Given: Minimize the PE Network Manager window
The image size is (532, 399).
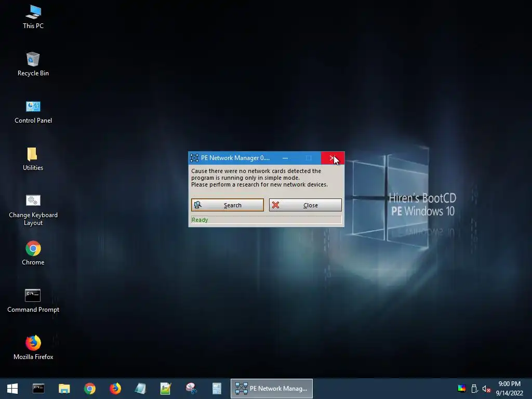Looking at the screenshot, I should [285, 158].
